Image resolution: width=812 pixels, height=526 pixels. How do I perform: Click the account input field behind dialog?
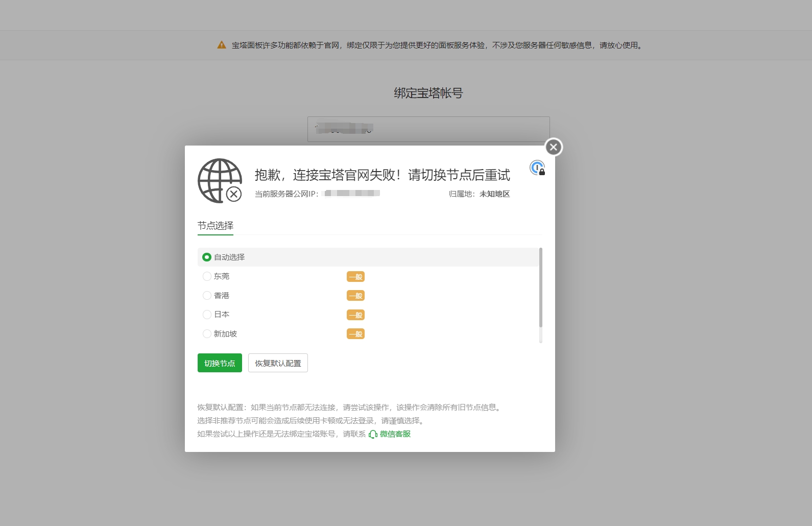(x=428, y=129)
